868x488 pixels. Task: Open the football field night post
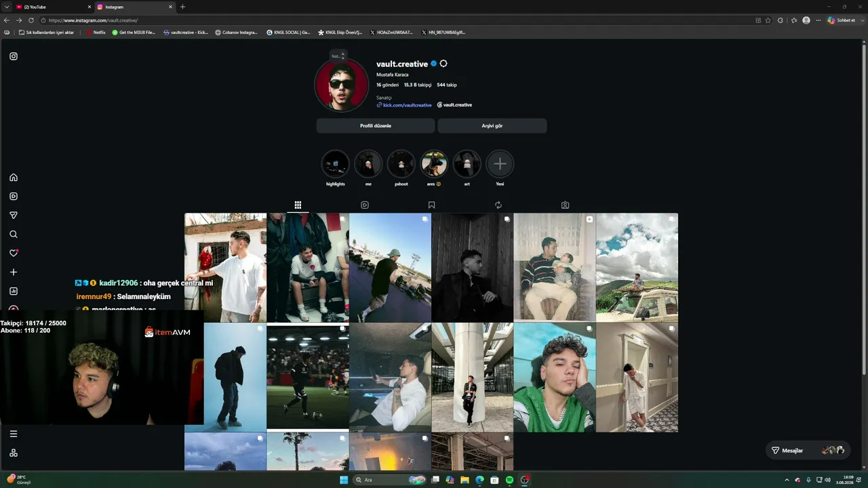tap(308, 378)
